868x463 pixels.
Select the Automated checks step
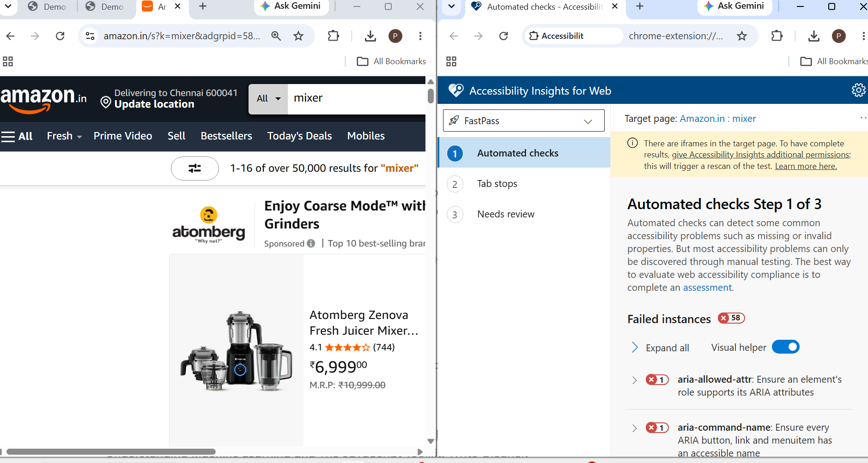pyautogui.click(x=524, y=153)
